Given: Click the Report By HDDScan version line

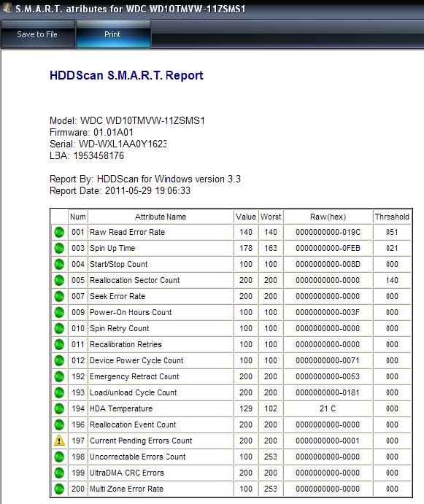Looking at the screenshot, I should pos(145,179).
